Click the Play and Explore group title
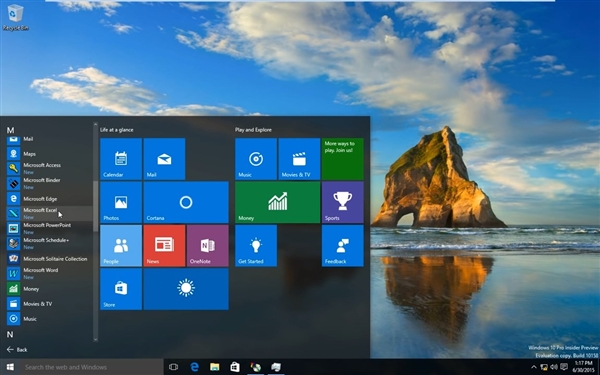The height and width of the screenshot is (375, 600). click(253, 130)
